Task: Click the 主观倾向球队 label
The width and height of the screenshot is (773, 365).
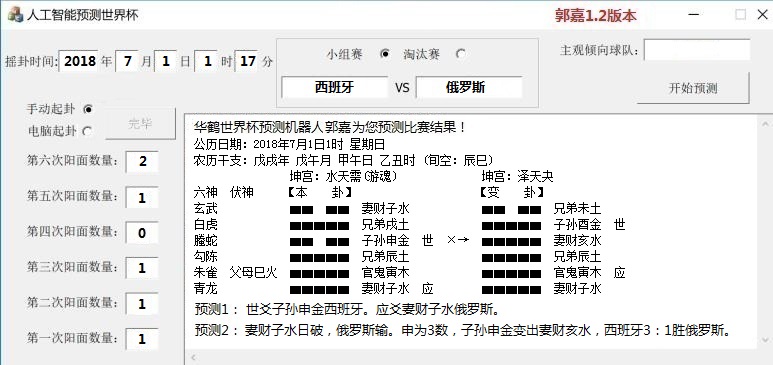Action: click(599, 50)
